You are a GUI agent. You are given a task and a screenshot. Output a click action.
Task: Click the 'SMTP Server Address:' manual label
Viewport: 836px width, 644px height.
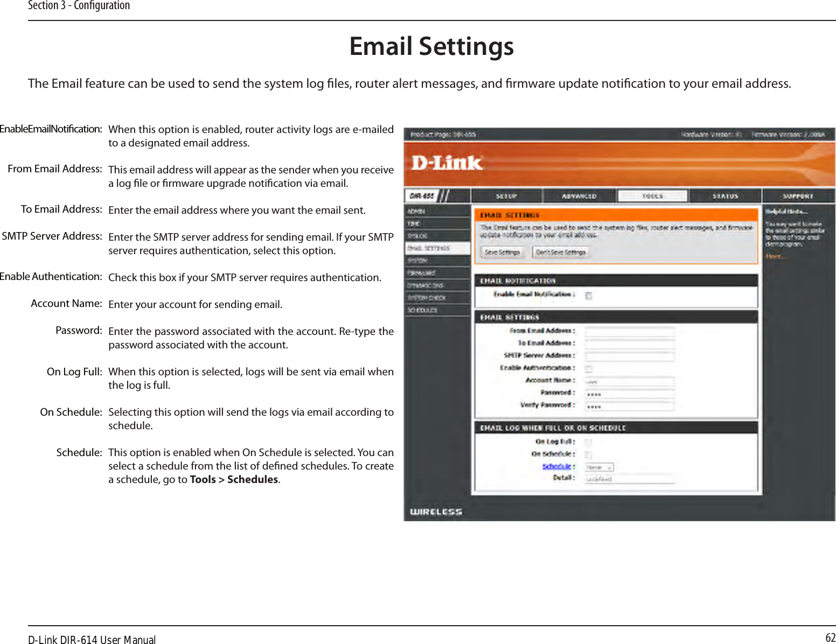[x=52, y=236]
